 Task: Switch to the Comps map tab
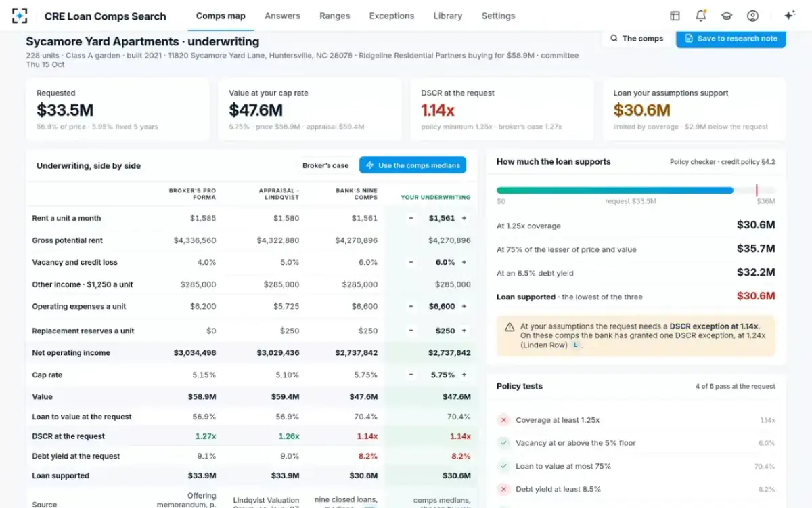click(x=221, y=16)
